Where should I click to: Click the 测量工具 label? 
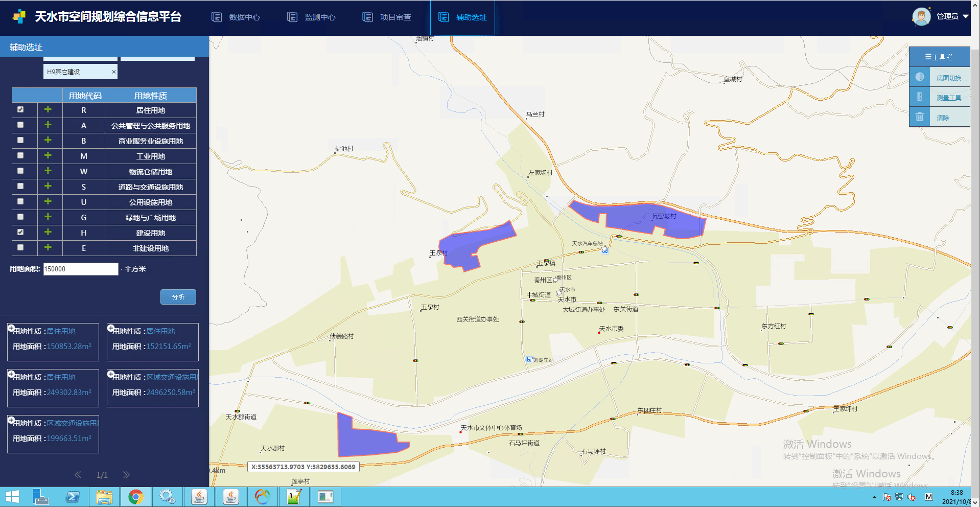pyautogui.click(x=949, y=98)
